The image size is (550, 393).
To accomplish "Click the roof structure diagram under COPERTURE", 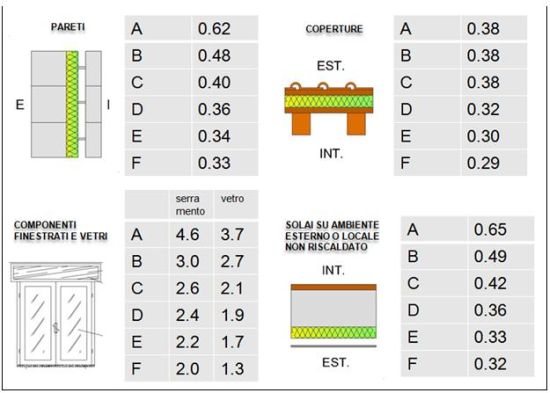I will 329,108.
